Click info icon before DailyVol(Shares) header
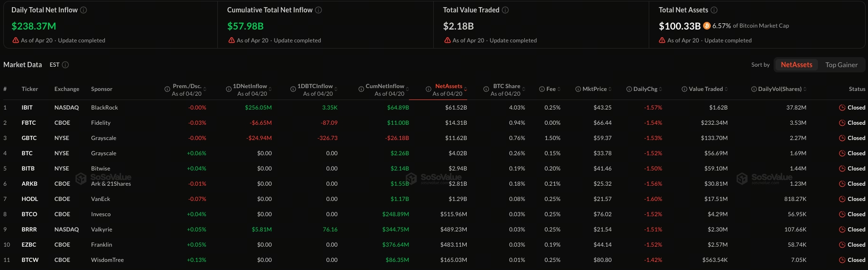 point(754,89)
